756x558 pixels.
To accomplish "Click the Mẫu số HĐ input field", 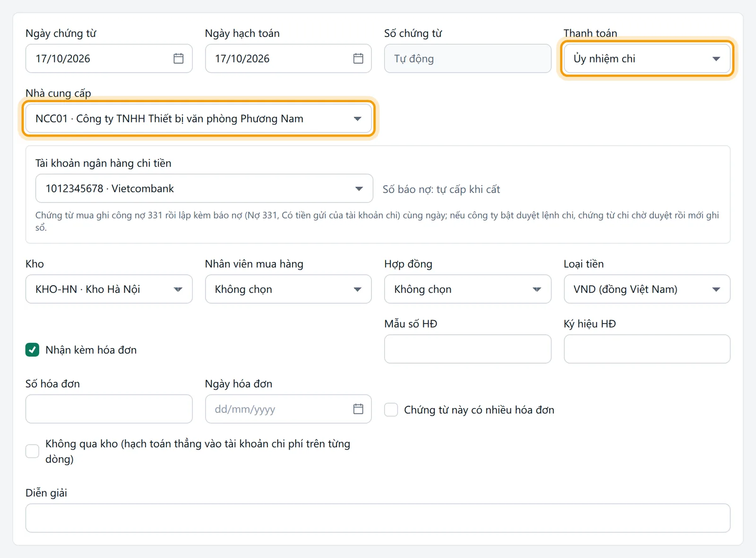I will 468,349.
